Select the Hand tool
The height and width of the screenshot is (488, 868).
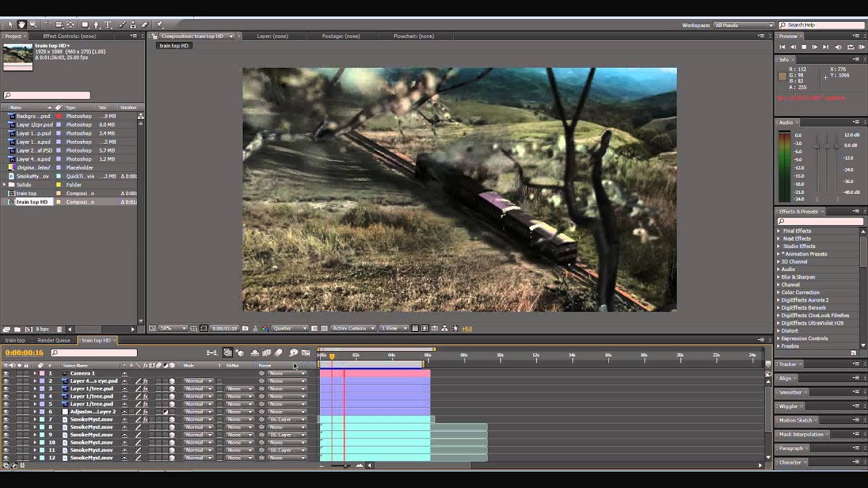click(22, 24)
